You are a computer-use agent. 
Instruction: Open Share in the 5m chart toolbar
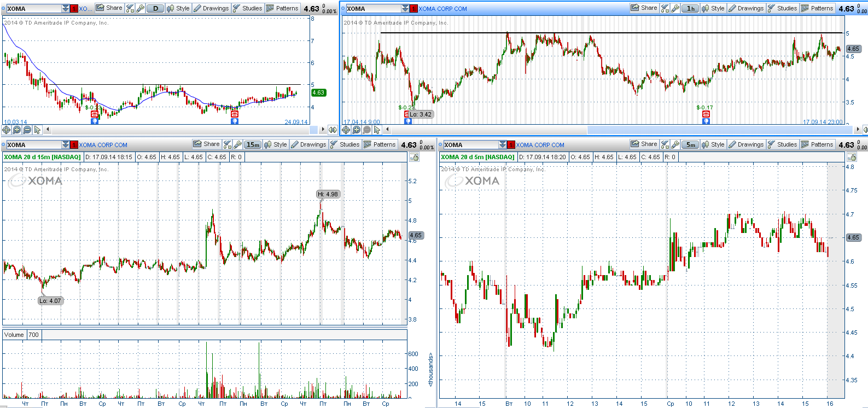[644, 144]
